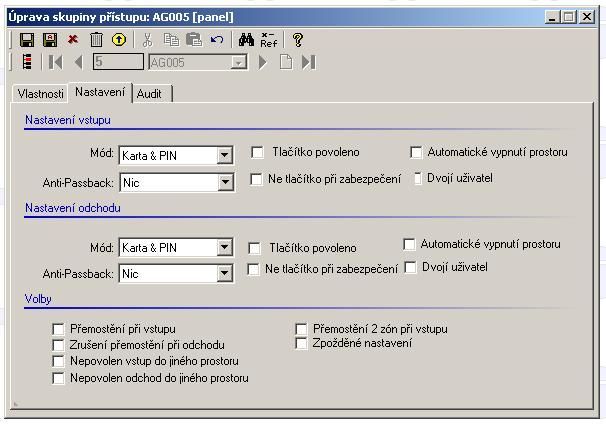Click the new blank record page button

coord(285,62)
